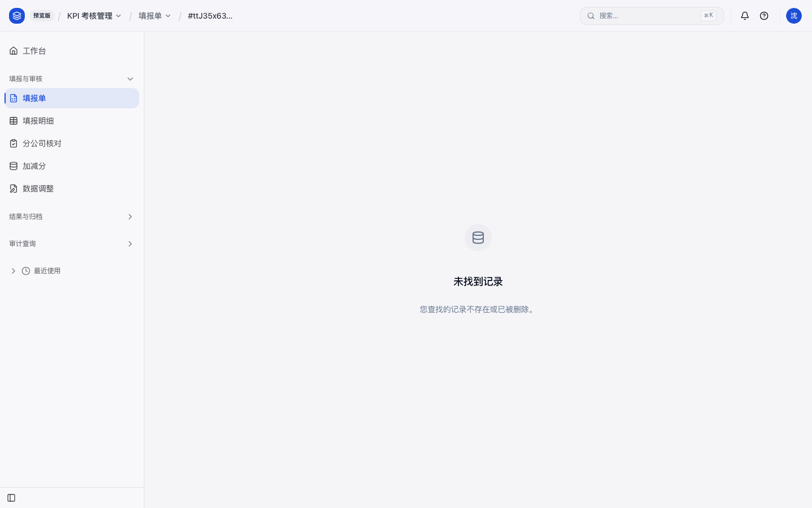Image resolution: width=812 pixels, height=508 pixels.
Task: Toggle the sidebar collapse icon
Action: pyautogui.click(x=11, y=498)
